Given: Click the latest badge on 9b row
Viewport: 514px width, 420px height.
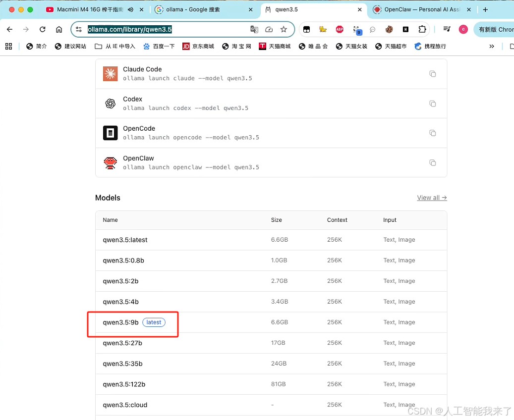Looking at the screenshot, I should (154, 322).
